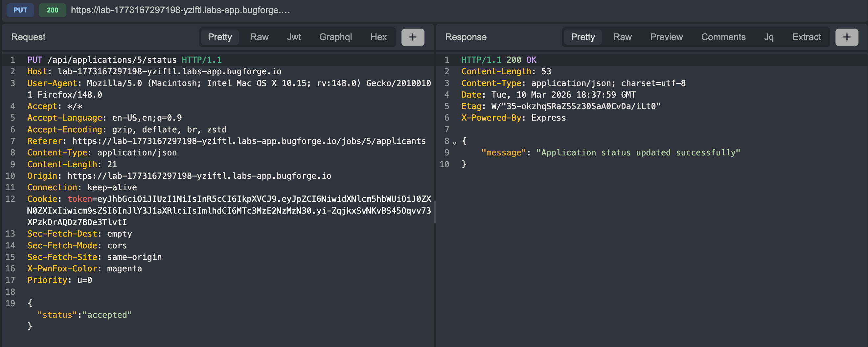The height and width of the screenshot is (347, 868).
Task: Switch response view to Raw tab
Action: [622, 37]
